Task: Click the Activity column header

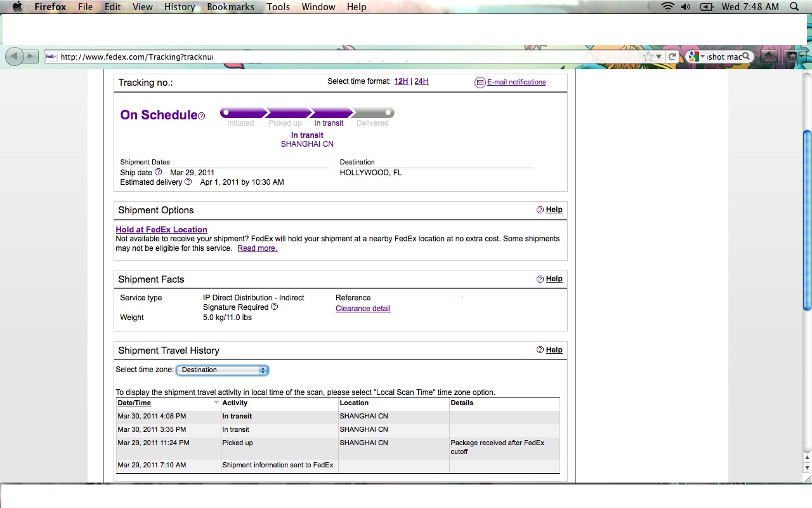Action: click(x=235, y=403)
